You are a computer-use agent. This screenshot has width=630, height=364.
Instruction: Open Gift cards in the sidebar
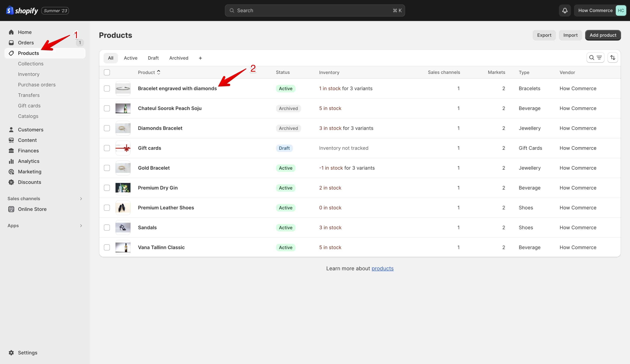tap(29, 106)
